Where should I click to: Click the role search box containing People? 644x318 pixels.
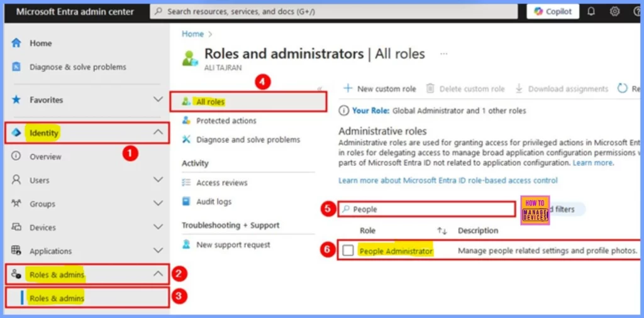(426, 209)
